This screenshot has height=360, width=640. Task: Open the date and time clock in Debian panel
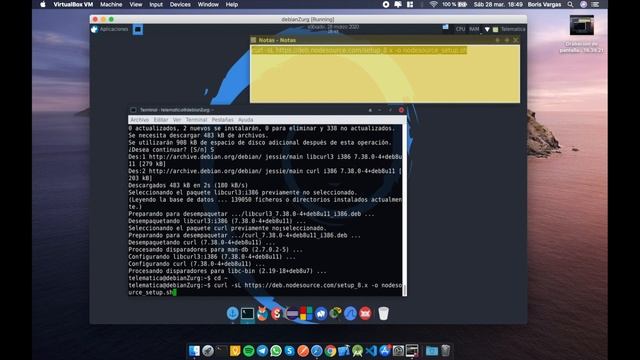[333, 29]
